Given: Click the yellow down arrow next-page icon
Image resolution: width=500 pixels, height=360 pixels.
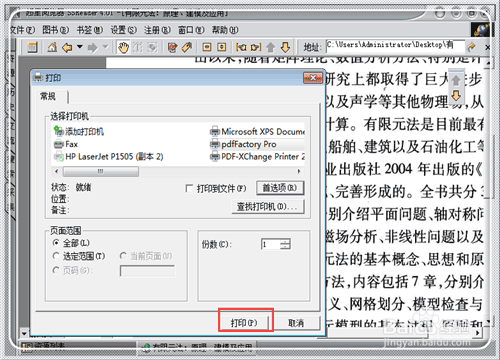Looking at the screenshot, I should point(285,48).
